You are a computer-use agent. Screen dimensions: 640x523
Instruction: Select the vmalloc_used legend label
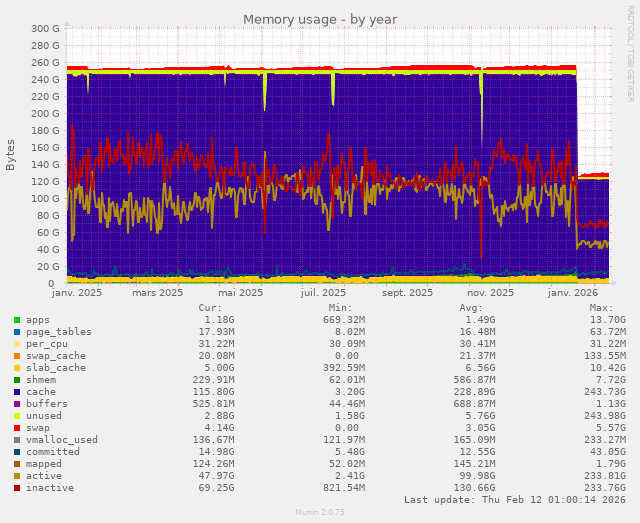61,440
